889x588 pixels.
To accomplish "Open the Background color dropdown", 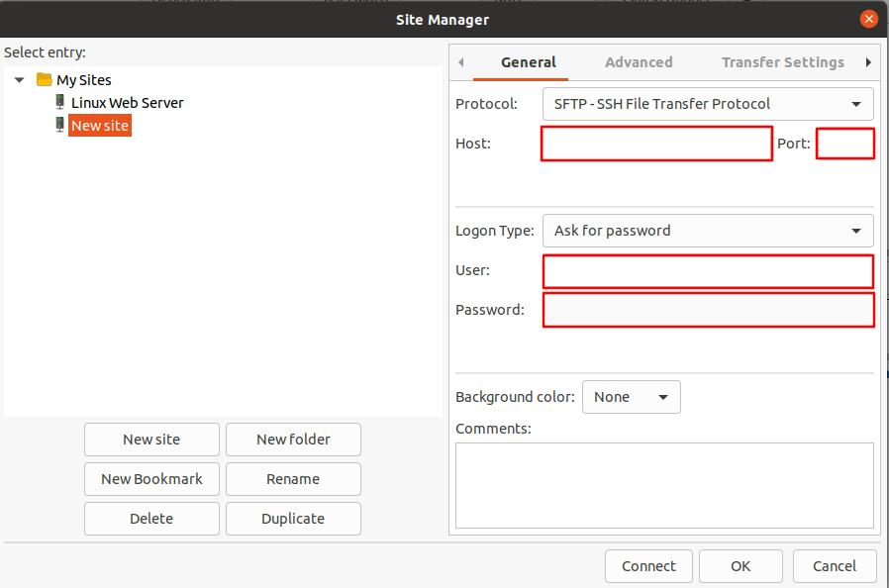I will click(631, 397).
